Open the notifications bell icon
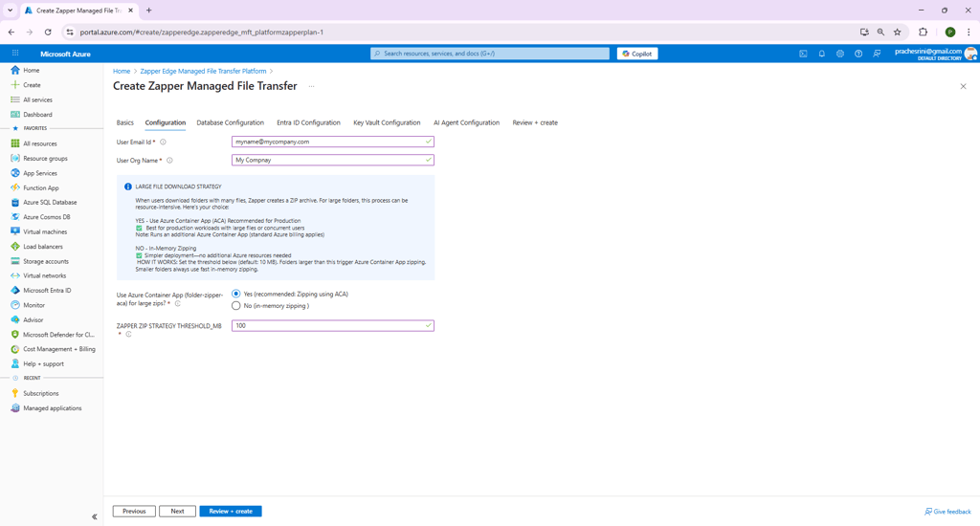The image size is (980, 526). tap(822, 54)
